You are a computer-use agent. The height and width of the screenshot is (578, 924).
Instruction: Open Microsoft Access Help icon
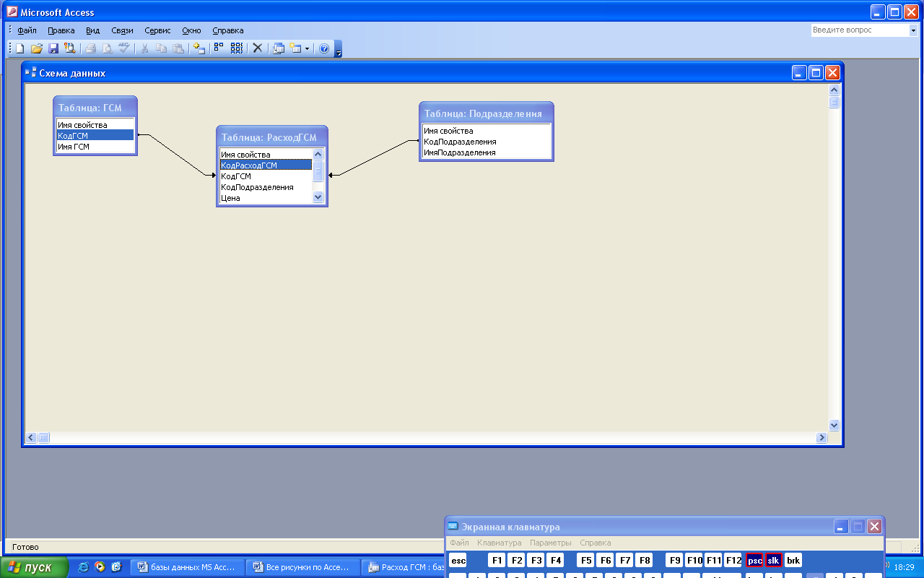point(324,48)
